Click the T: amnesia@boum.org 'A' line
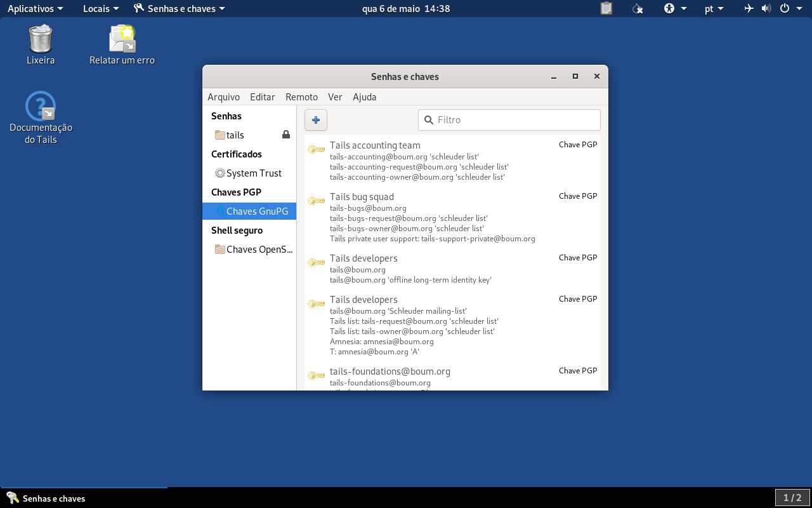Image resolution: width=812 pixels, height=508 pixels. (374, 352)
